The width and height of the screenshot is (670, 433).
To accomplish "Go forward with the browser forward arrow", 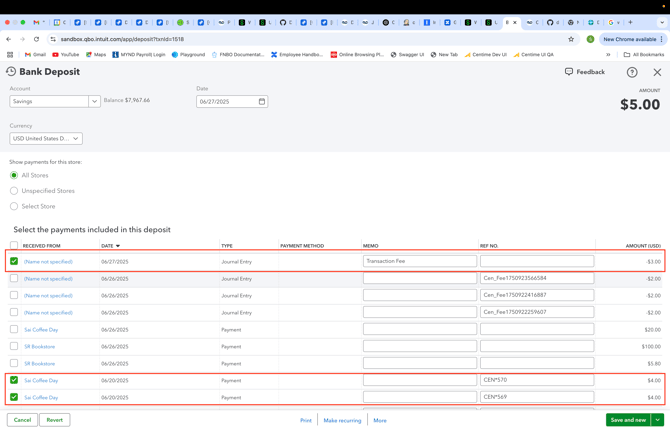I will (x=22, y=39).
